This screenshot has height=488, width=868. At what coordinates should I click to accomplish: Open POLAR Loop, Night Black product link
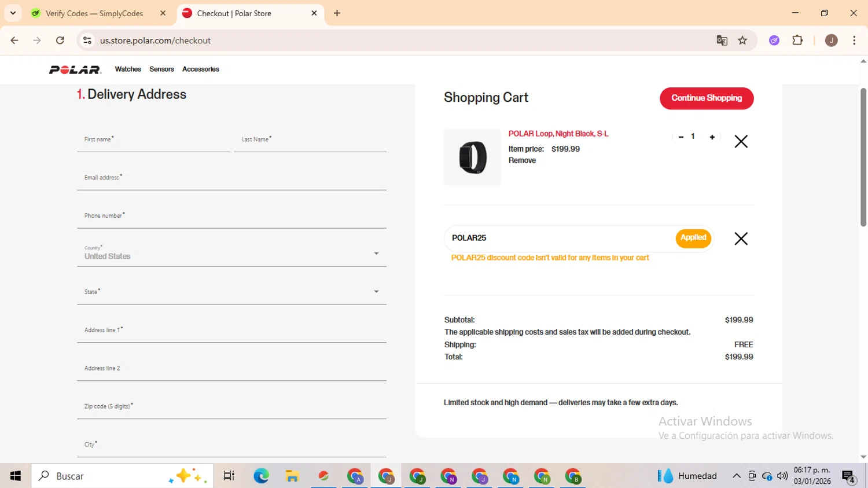point(558,134)
